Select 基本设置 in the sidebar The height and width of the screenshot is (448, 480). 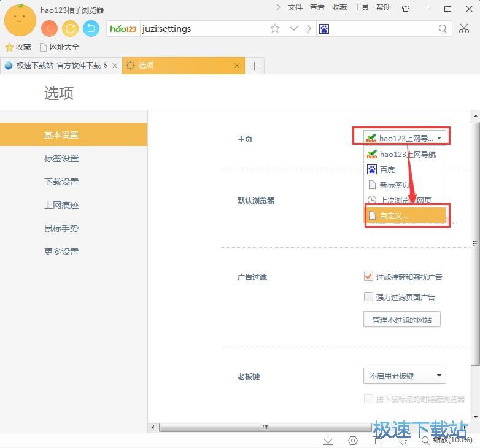74,134
